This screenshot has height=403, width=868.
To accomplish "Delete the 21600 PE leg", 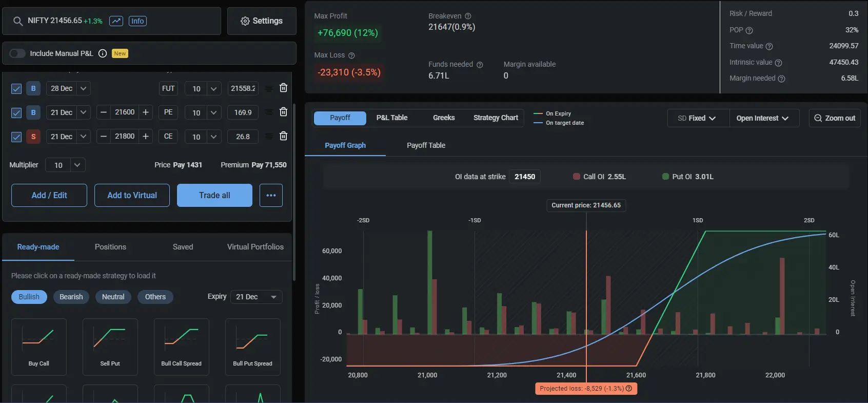I will click(x=283, y=112).
